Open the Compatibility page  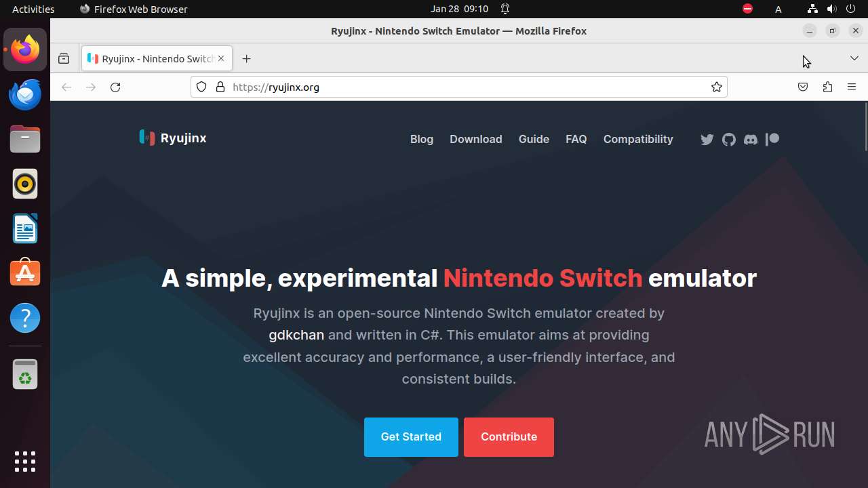tap(638, 139)
